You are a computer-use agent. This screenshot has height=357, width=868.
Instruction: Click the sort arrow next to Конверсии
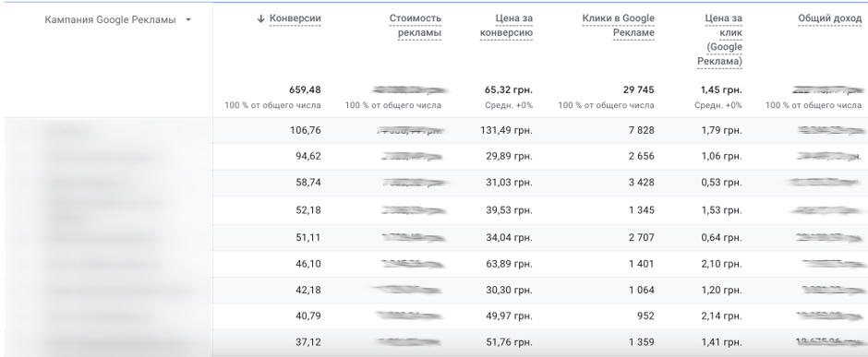coord(261,18)
